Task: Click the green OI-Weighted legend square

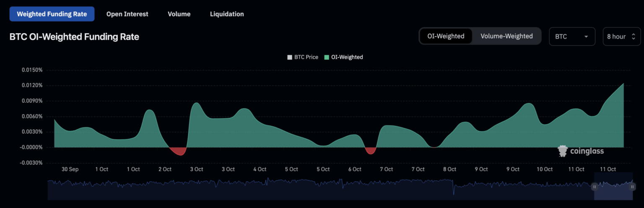Action: pos(327,57)
